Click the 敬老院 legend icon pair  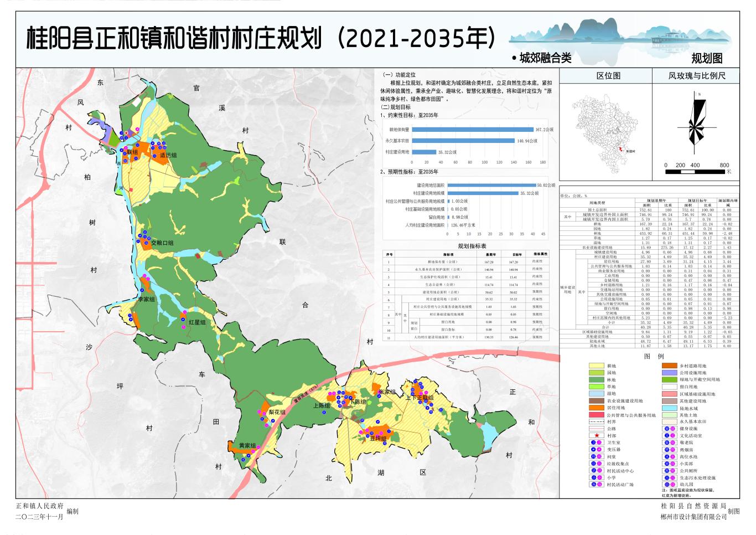670,443
